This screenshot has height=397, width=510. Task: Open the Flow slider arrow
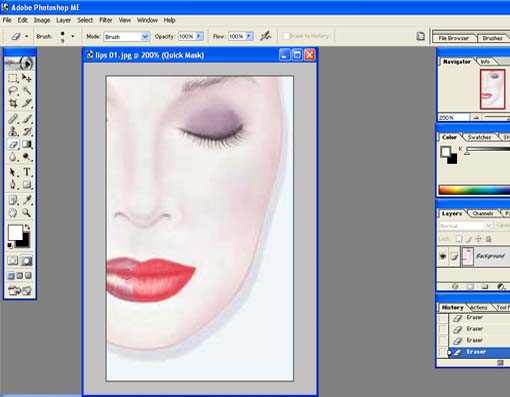249,36
